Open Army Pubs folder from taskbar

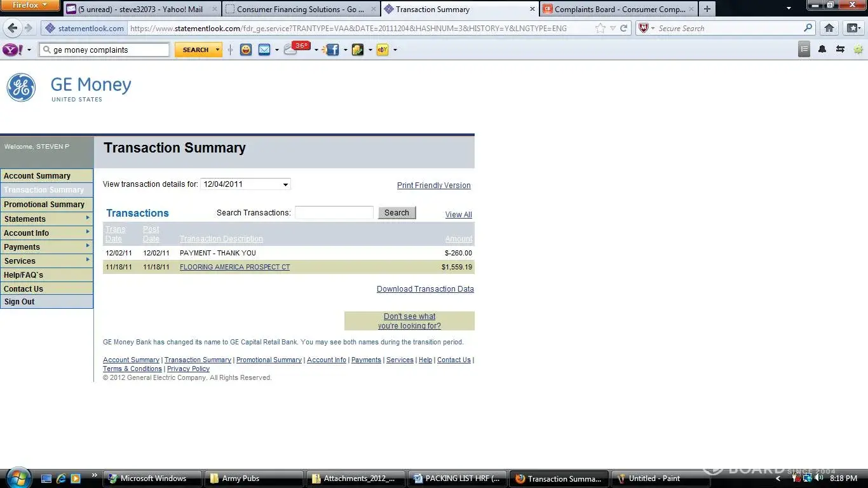tap(254, 478)
